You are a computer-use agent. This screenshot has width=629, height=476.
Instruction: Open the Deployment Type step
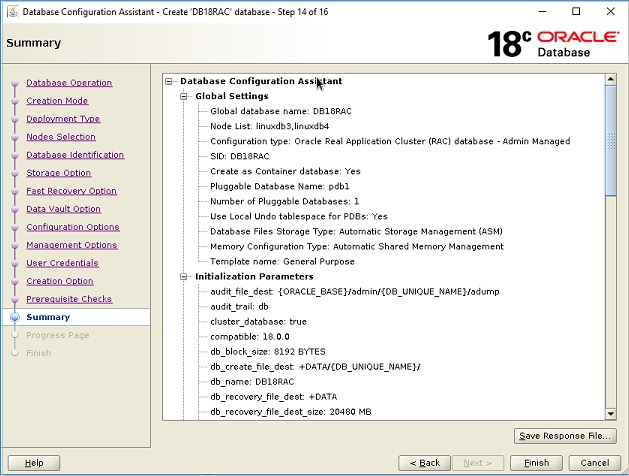pyautogui.click(x=63, y=119)
